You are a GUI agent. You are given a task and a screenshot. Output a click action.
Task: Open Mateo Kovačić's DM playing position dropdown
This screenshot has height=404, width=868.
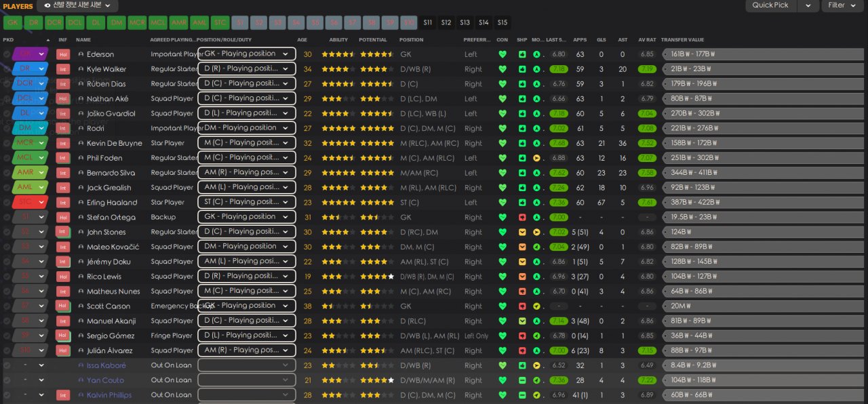247,246
